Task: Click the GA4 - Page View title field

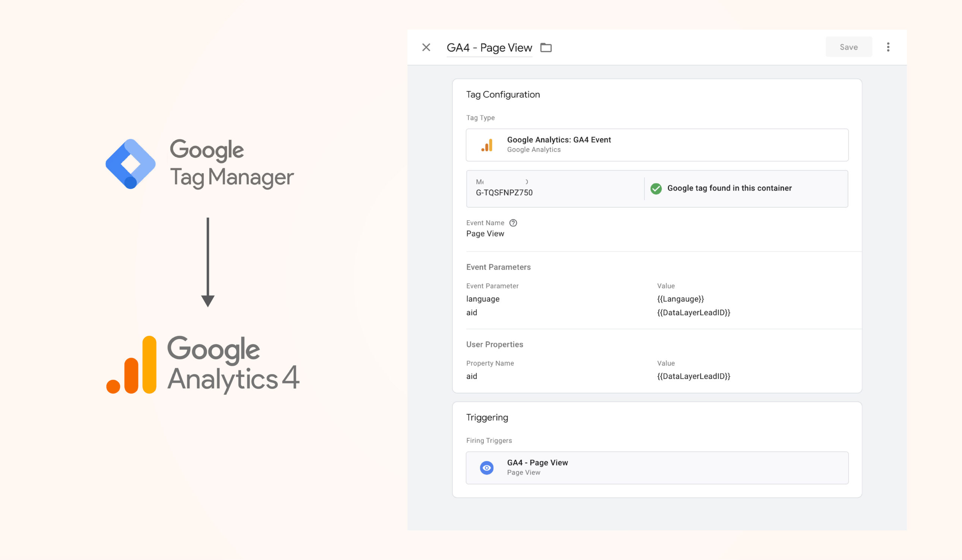Action: [489, 48]
